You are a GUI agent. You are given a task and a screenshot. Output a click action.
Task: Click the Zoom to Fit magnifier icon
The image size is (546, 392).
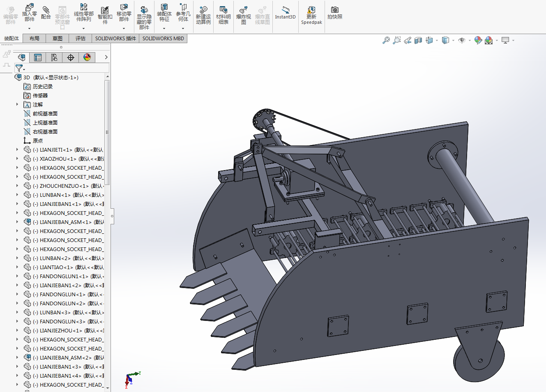386,40
